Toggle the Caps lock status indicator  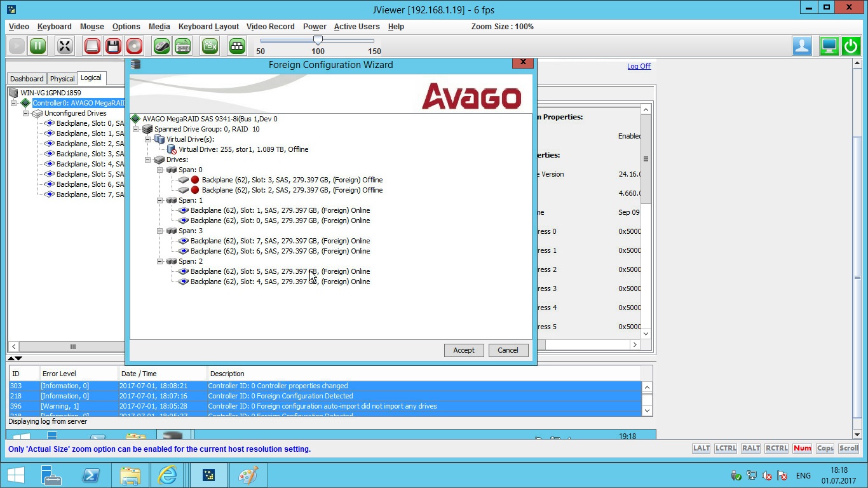[825, 448]
